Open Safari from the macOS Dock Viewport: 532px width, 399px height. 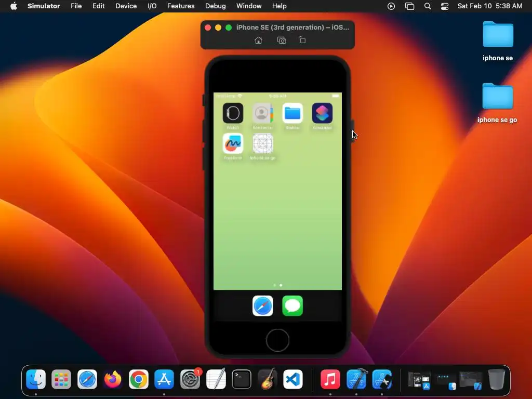coord(87,379)
